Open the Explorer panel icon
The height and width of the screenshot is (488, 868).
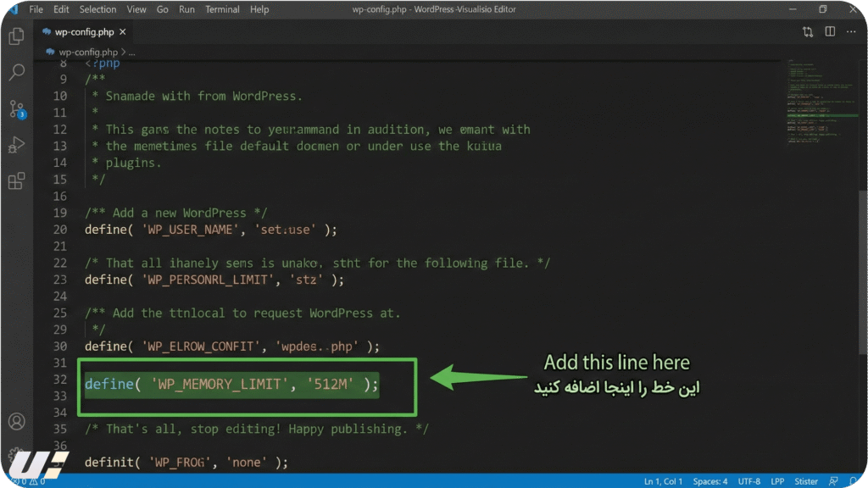15,37
